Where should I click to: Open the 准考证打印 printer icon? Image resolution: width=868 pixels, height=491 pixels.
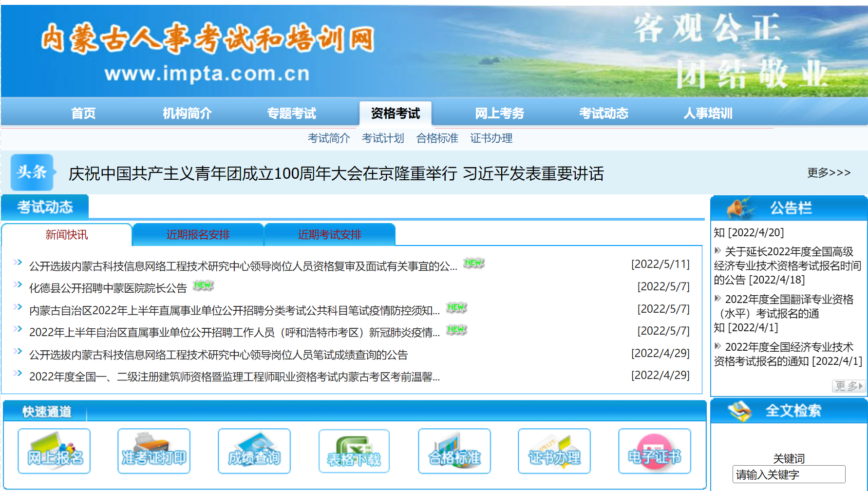(x=154, y=451)
